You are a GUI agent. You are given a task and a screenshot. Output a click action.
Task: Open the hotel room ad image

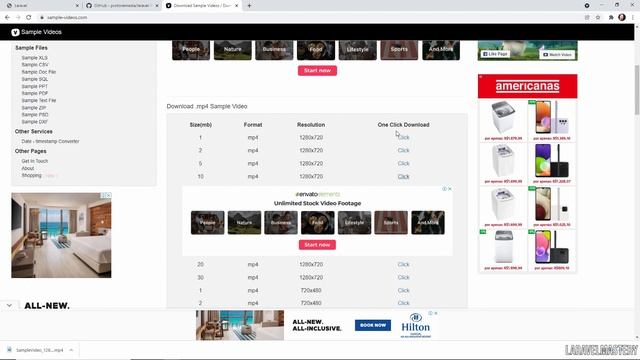(x=61, y=236)
